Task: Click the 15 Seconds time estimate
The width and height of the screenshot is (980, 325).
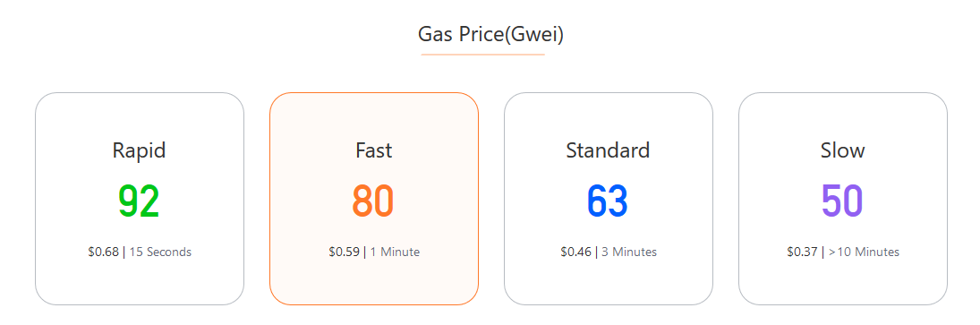Action: point(160,252)
